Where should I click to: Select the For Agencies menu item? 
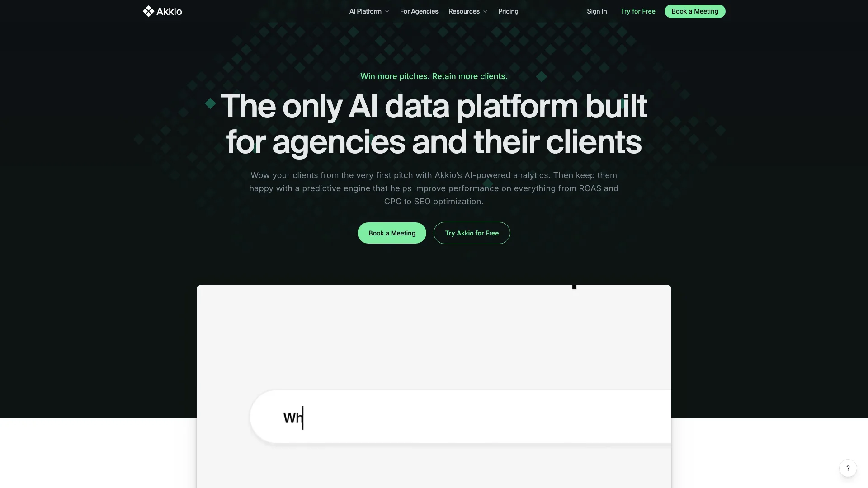[x=419, y=11]
